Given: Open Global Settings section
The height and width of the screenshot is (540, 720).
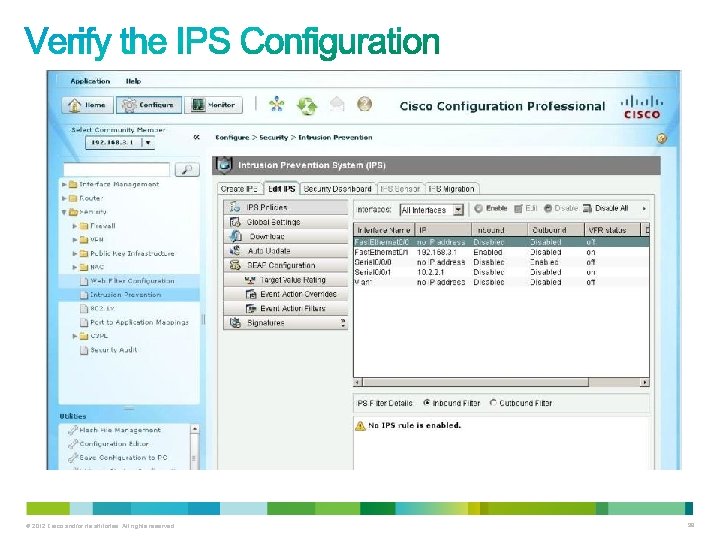Looking at the screenshot, I should [286, 222].
